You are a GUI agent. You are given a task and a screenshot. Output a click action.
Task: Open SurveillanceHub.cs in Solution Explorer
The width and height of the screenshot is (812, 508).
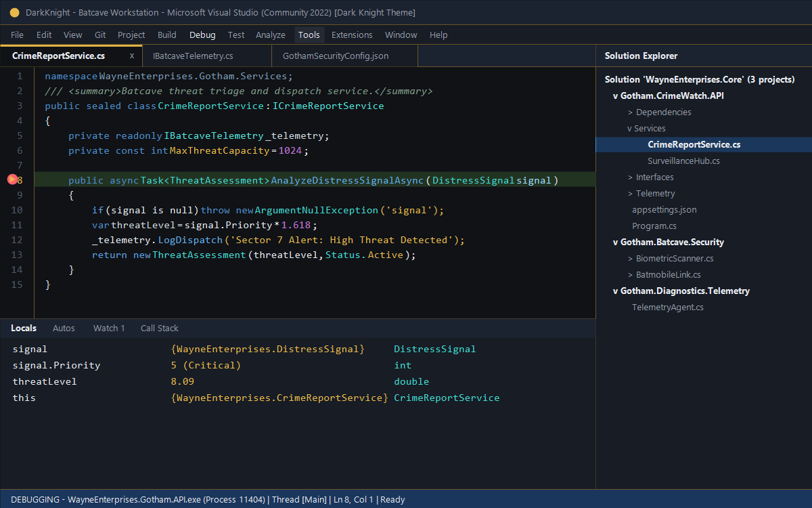pyautogui.click(x=683, y=161)
